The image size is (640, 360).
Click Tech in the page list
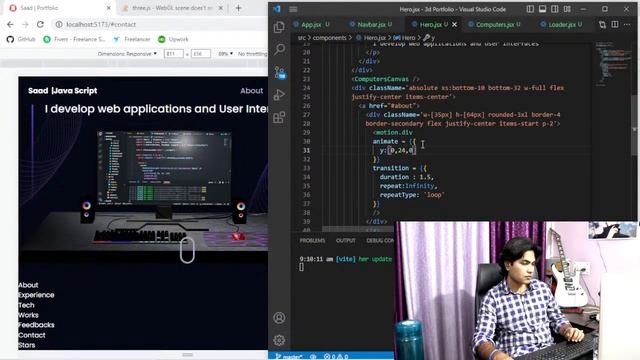tap(26, 305)
